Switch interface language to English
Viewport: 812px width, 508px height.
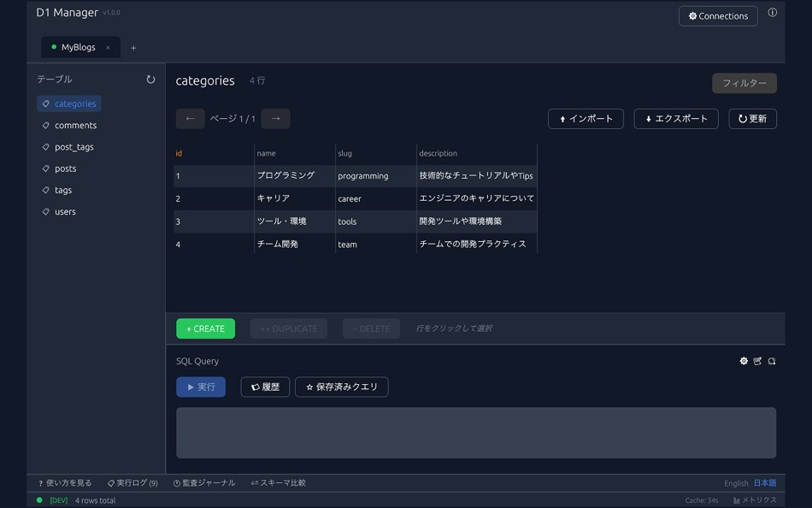736,482
